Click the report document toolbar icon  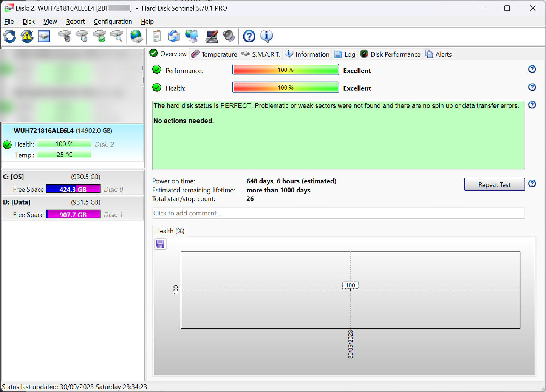[x=156, y=37]
